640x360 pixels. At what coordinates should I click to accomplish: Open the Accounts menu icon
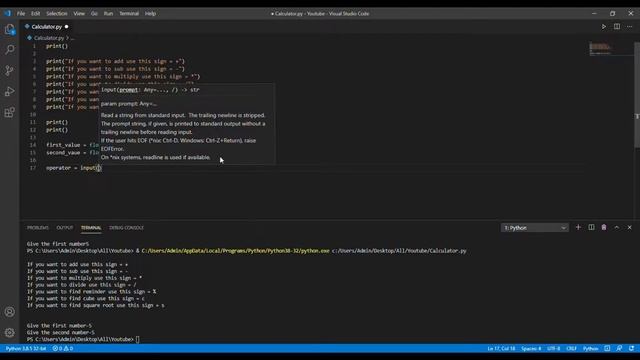click(9, 312)
